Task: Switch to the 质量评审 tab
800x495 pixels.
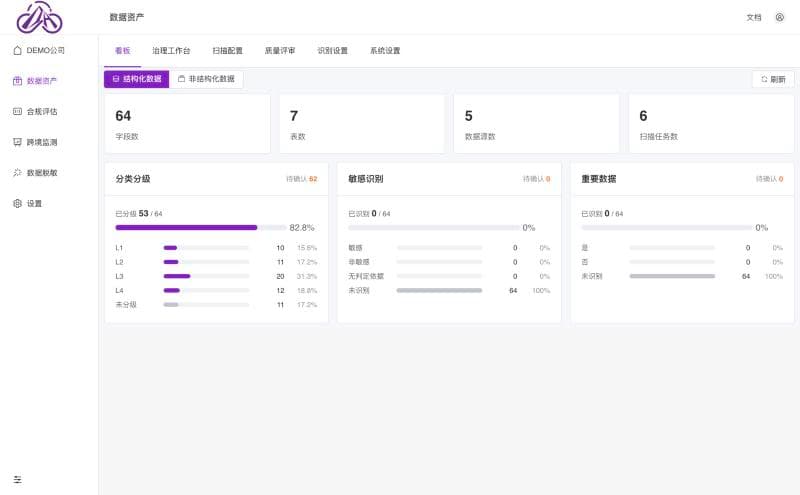Action: coord(280,51)
